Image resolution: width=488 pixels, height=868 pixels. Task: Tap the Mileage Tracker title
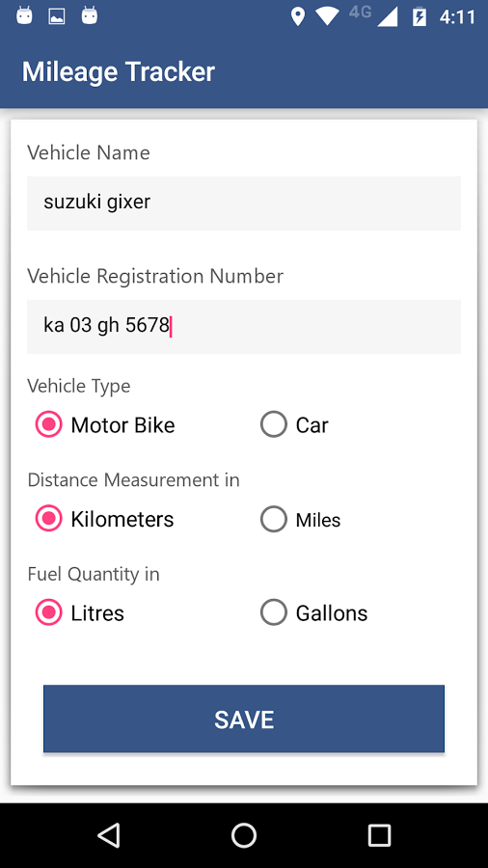pyautogui.click(x=119, y=72)
